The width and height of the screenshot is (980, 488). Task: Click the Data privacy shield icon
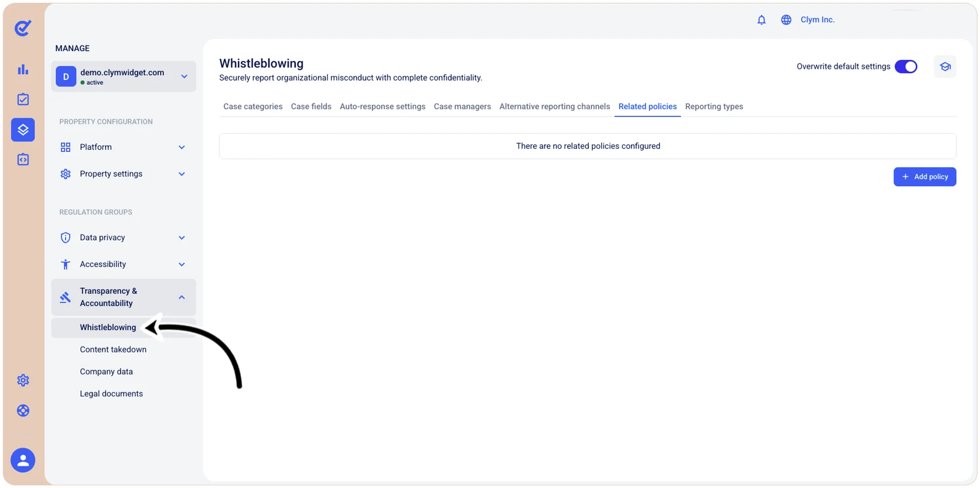point(65,238)
